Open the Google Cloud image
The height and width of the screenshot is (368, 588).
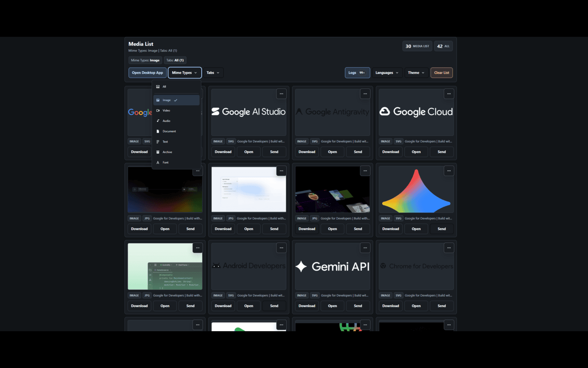point(416,152)
